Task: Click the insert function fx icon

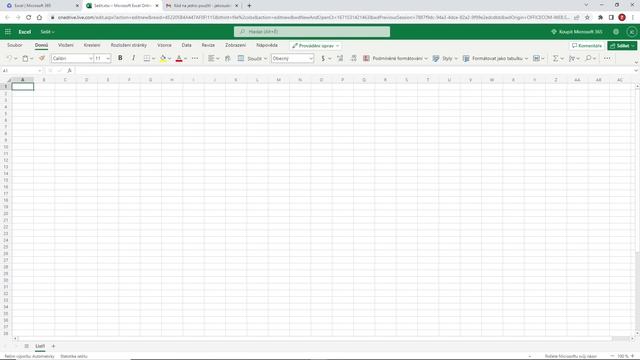Action: click(x=69, y=71)
